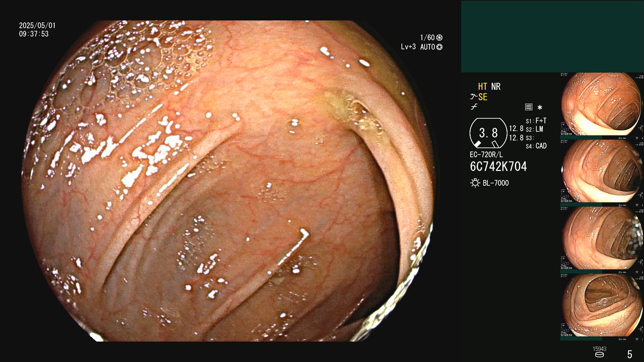Click the asterisk indicator icon
Viewport: 644px width, 362px height.
pos(540,107)
